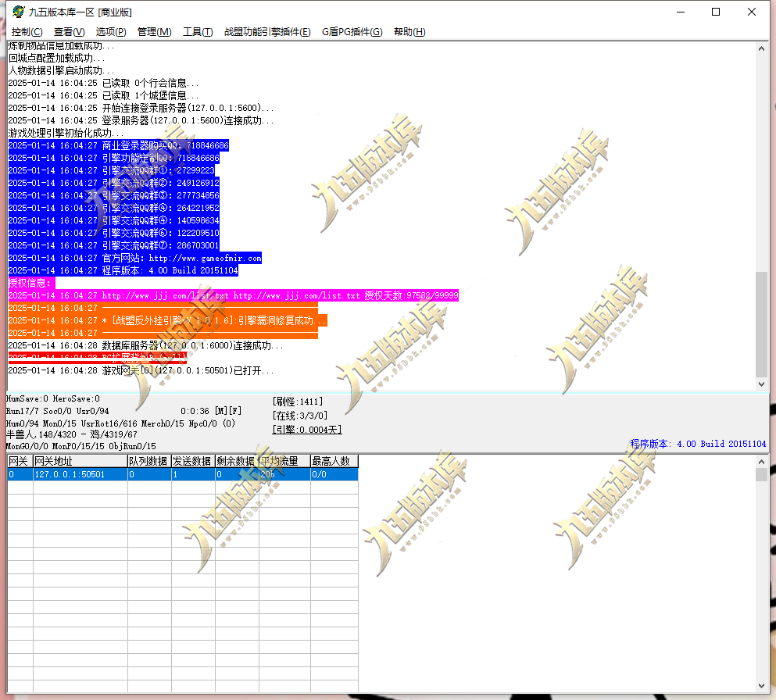Open the 战盟功能引擎插件(E) menu
This screenshot has width=776, height=700.
pyautogui.click(x=267, y=32)
